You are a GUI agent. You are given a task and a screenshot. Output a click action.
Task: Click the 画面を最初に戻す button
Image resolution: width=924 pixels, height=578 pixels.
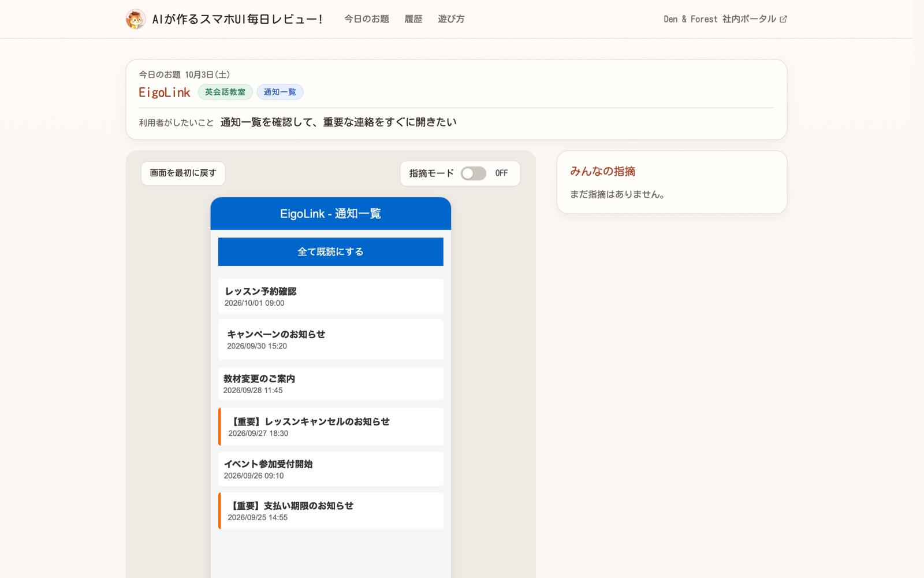coord(183,173)
